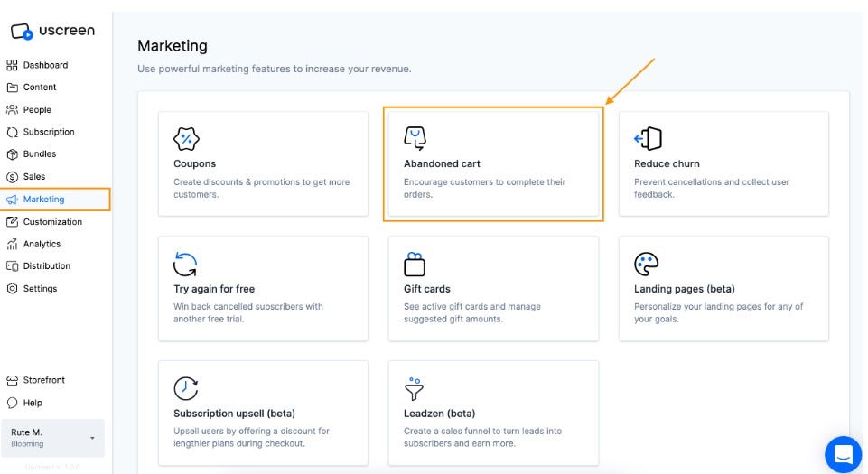The height and width of the screenshot is (474, 868).
Task: Click the Distribution devices icon
Action: (12, 266)
